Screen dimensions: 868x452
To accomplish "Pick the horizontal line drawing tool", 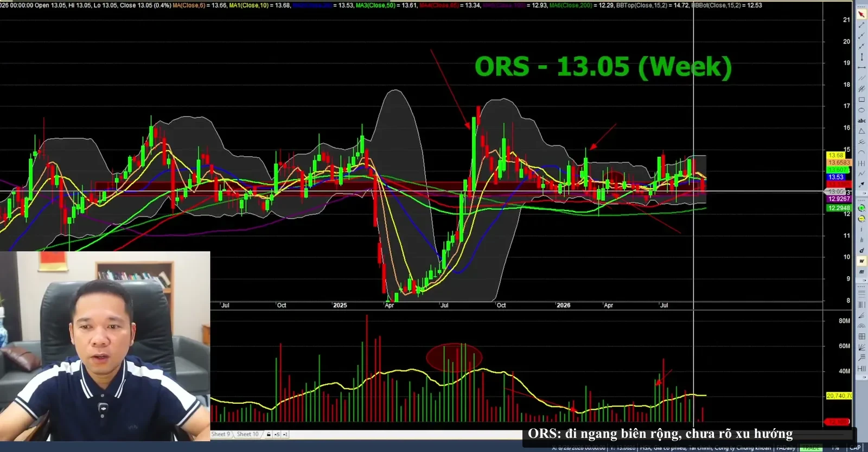I will (861, 67).
